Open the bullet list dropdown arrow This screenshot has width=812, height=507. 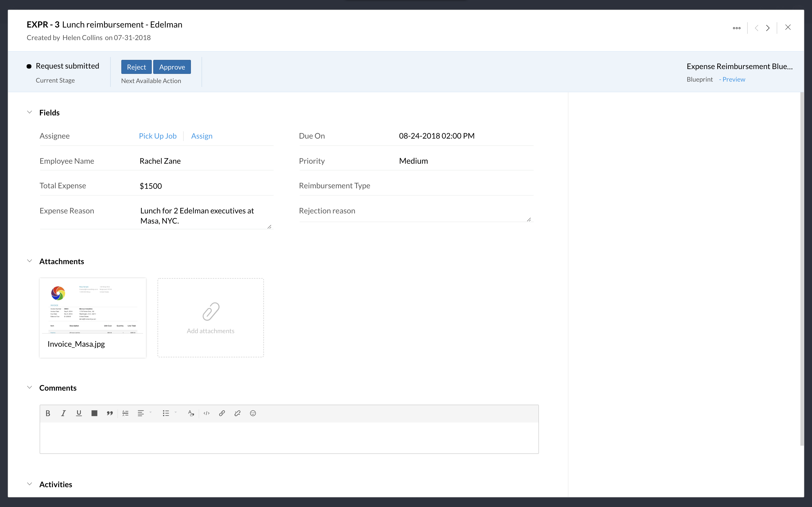point(176,412)
